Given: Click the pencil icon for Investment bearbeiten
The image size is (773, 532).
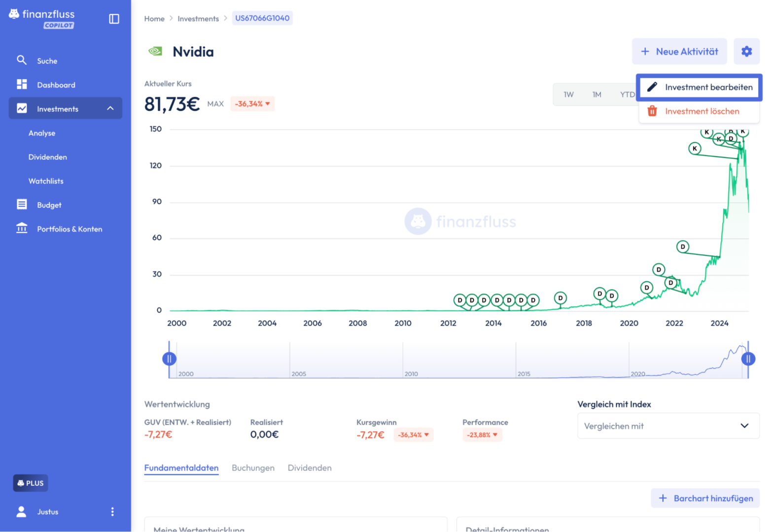Looking at the screenshot, I should [652, 87].
